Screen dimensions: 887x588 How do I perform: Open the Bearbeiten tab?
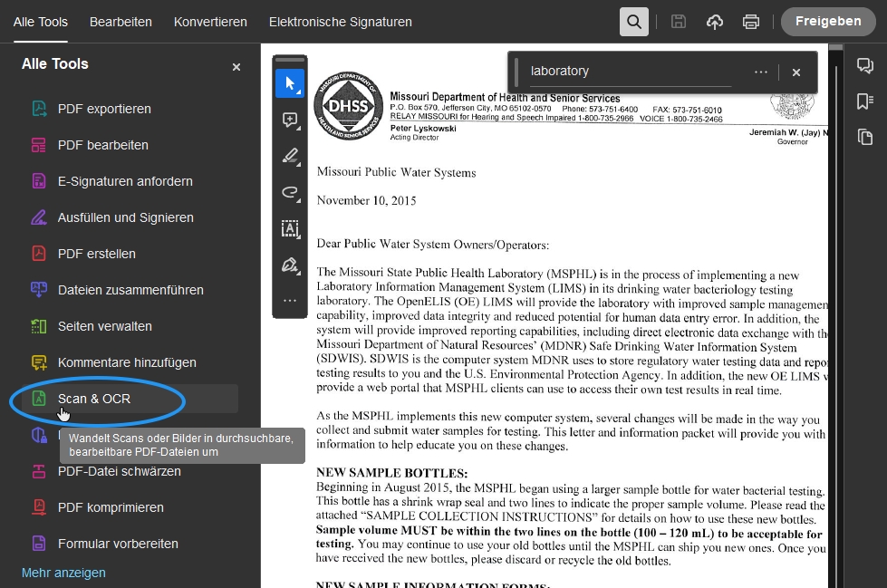coord(121,22)
